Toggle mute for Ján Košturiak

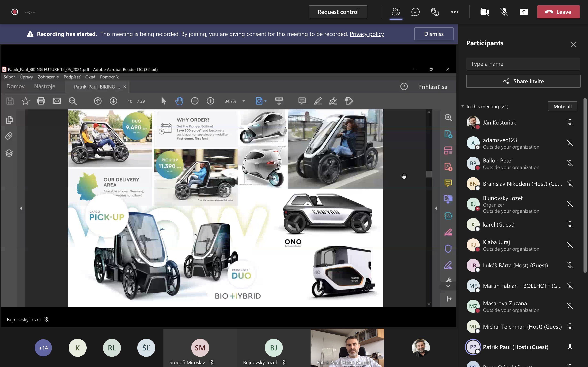coord(570,122)
